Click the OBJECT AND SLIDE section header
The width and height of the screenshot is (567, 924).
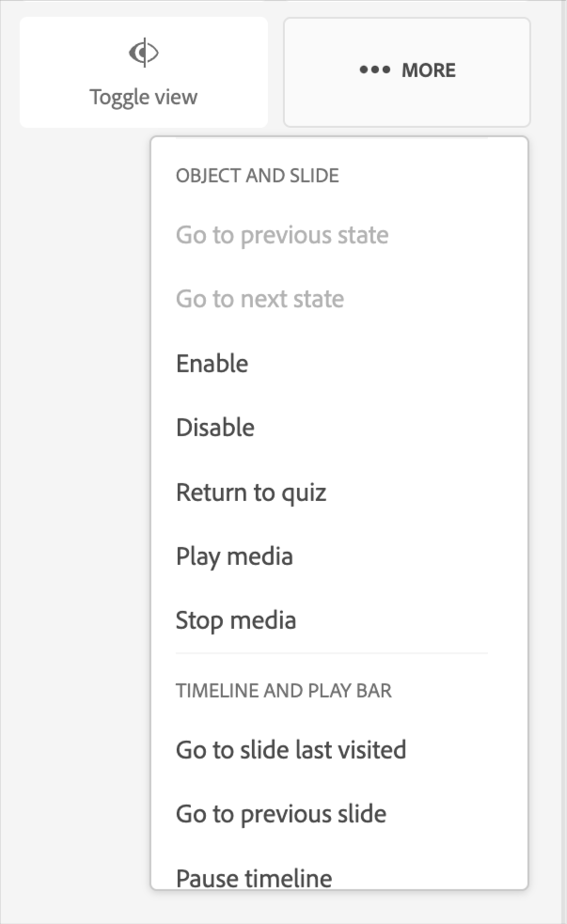click(258, 175)
